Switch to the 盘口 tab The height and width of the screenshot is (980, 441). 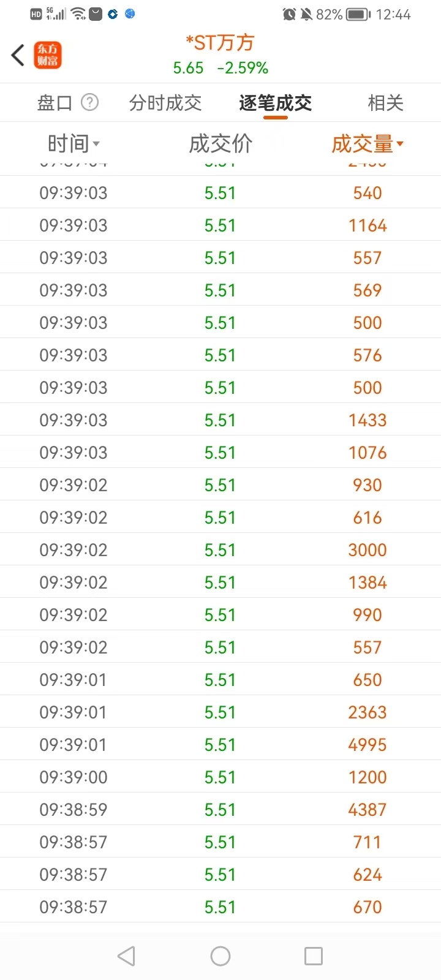click(55, 103)
